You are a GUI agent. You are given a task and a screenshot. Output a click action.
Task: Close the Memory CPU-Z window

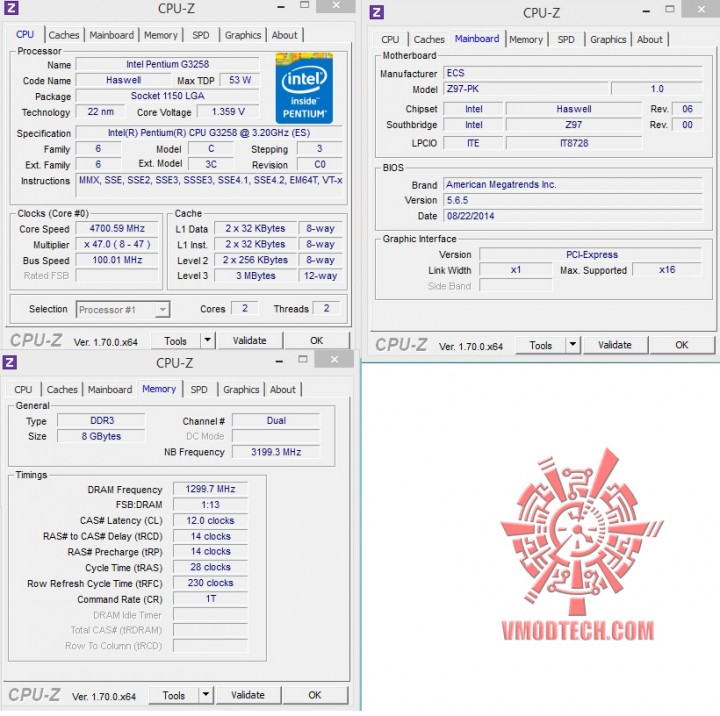(335, 359)
